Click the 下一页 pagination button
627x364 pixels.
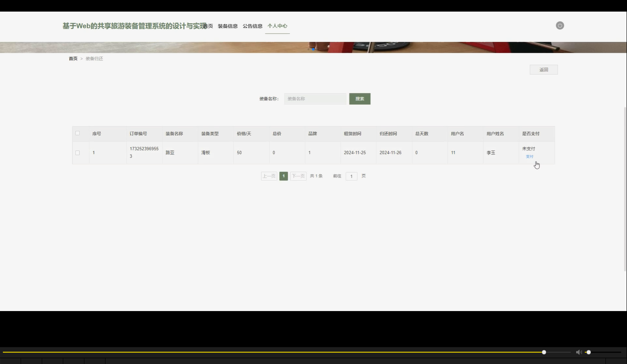coord(298,176)
